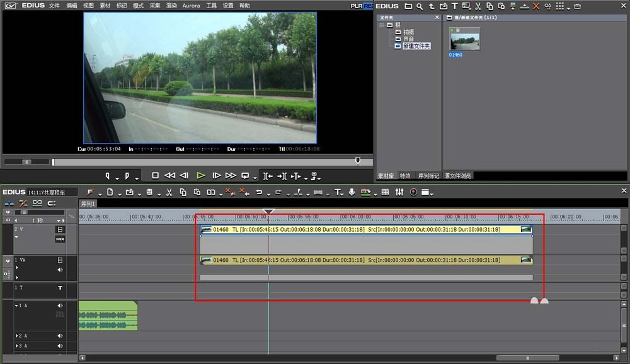Click the scissors cut icon in timeline toolbar
This screenshot has height=364, width=630.
(169, 192)
